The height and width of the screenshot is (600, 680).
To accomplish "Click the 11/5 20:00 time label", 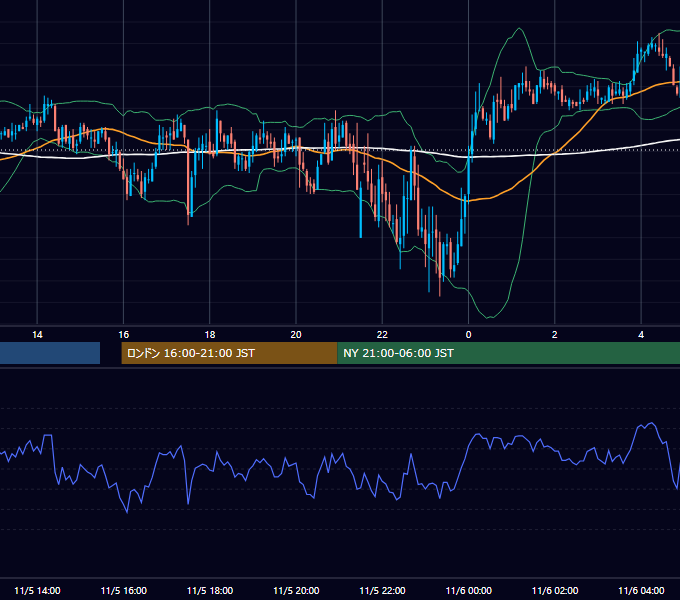I will 296,590.
